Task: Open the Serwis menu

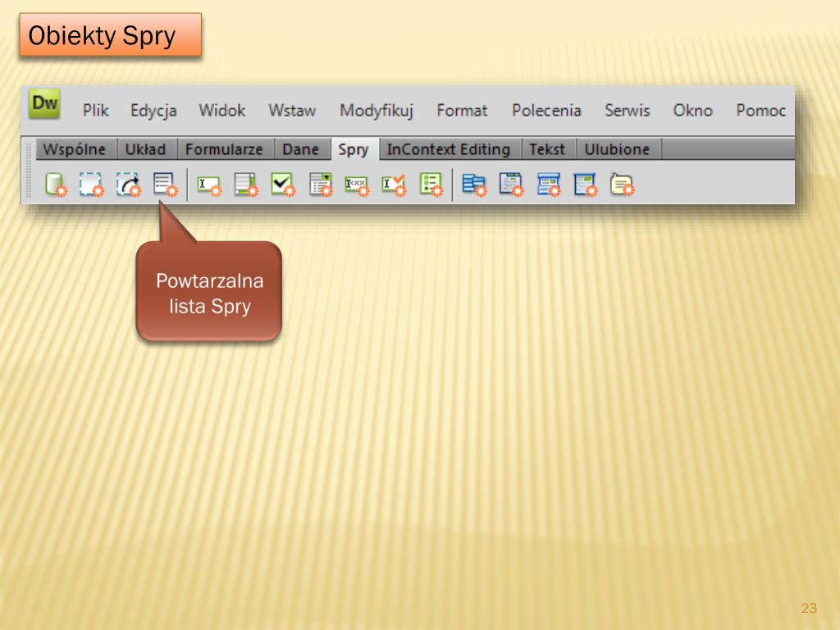Action: click(x=628, y=111)
